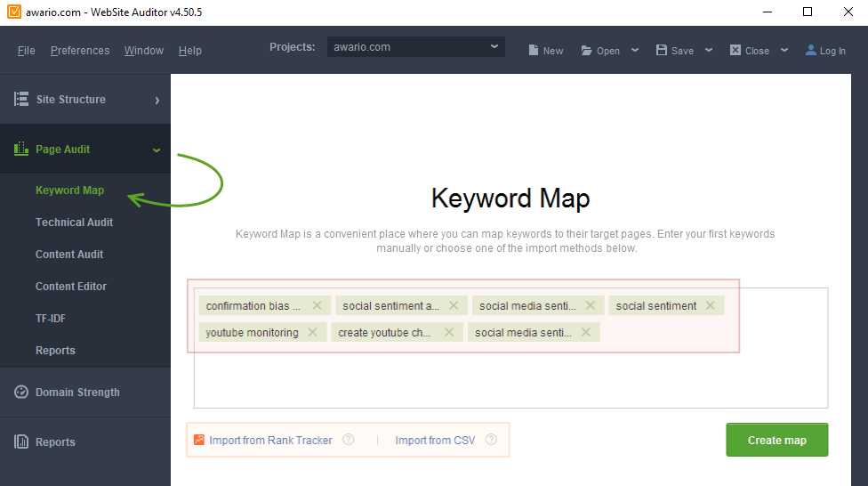Click Import from Rank Tracker link
The image size is (868, 486).
click(x=270, y=440)
